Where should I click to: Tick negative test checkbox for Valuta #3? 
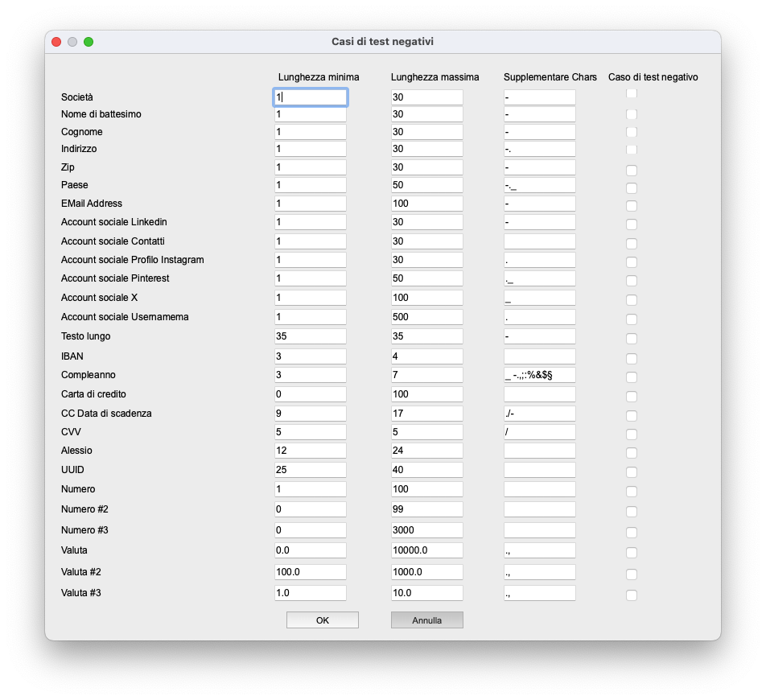pyautogui.click(x=632, y=595)
